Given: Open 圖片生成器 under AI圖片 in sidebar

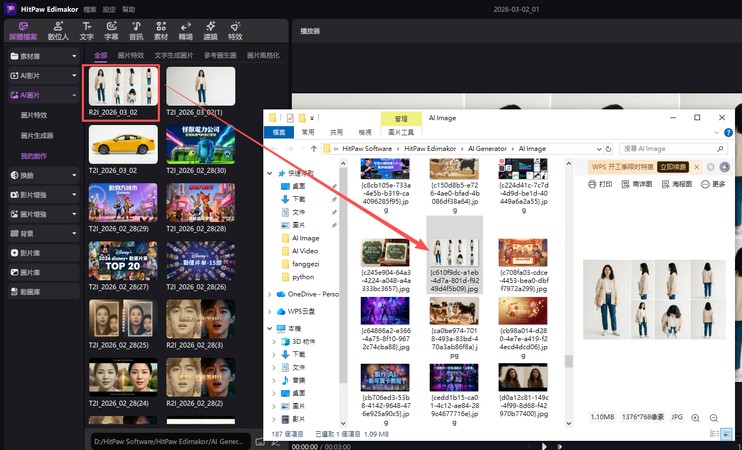Looking at the screenshot, I should 37,135.
